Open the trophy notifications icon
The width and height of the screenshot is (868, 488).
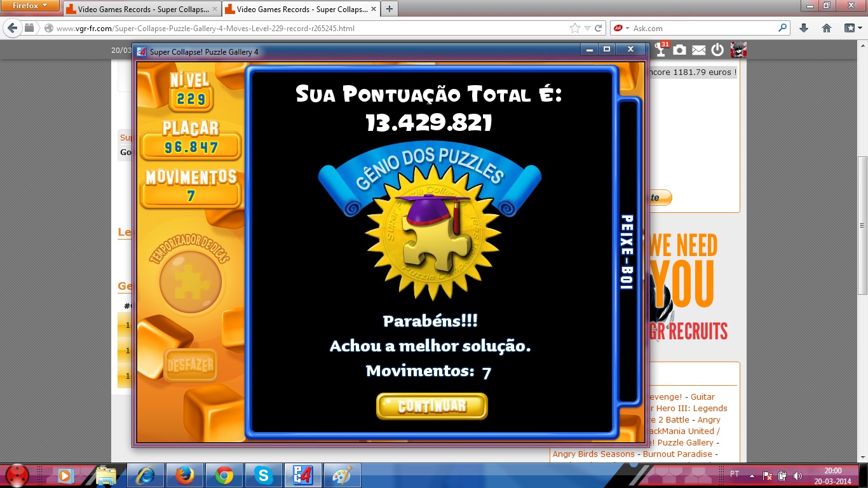point(661,50)
